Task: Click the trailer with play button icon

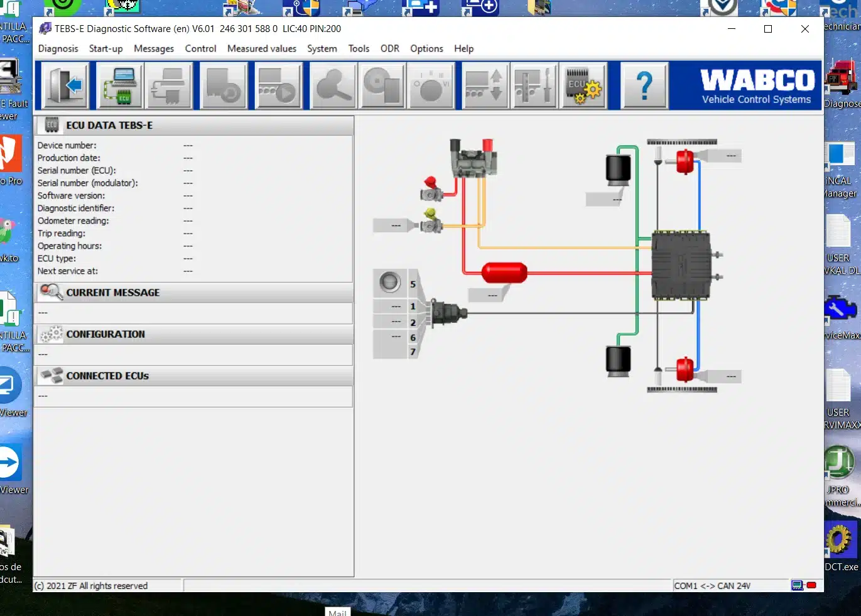Action: (277, 86)
